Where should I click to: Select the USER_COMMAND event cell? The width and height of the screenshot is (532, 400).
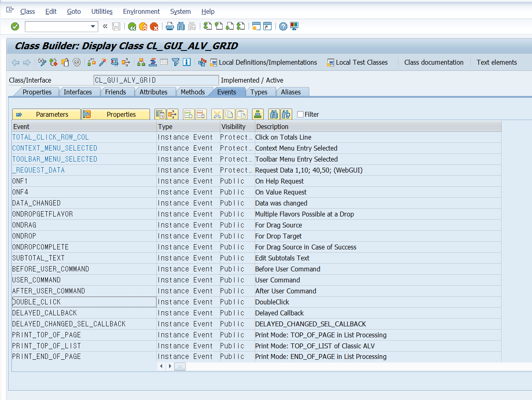tap(84, 280)
